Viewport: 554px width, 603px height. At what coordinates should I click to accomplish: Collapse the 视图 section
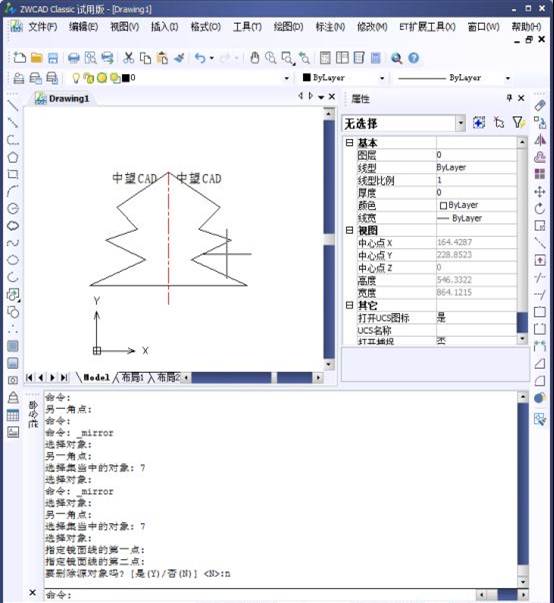click(349, 230)
